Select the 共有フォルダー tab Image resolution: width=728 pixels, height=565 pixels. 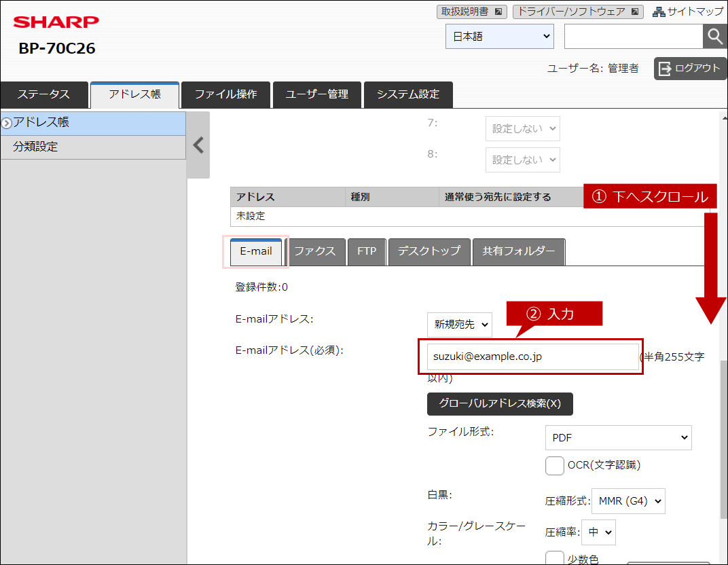(519, 252)
